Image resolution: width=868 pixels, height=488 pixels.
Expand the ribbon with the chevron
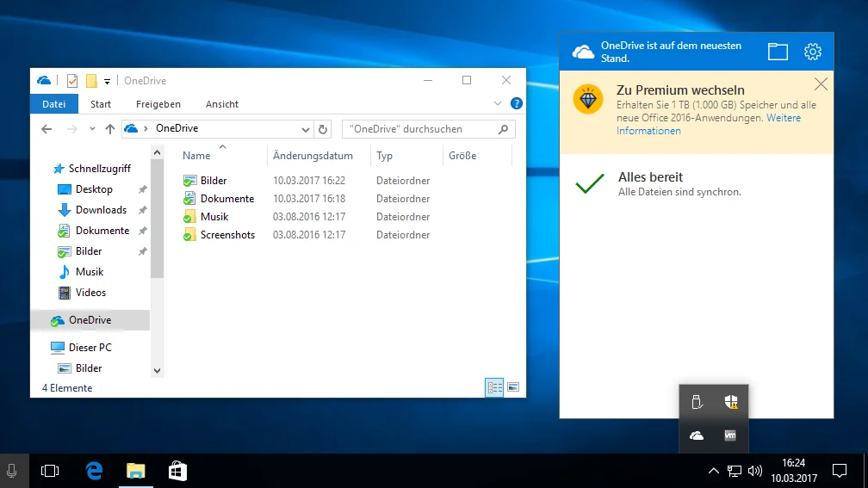coord(498,103)
